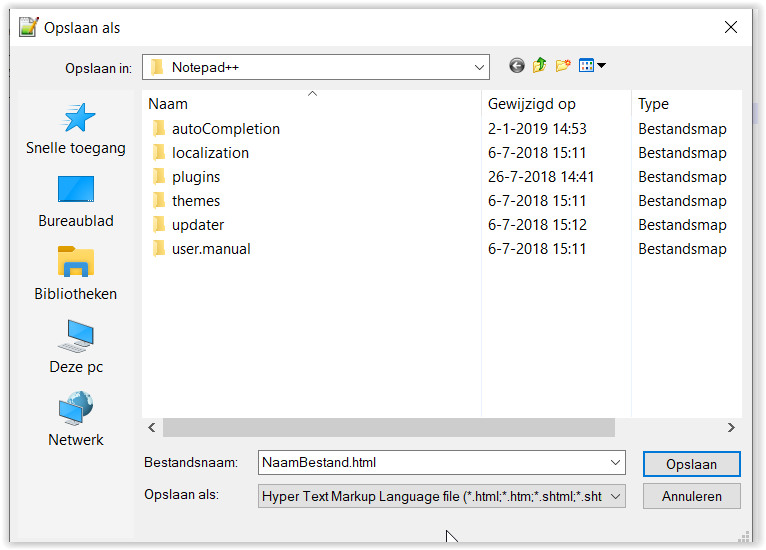The width and height of the screenshot is (766, 550).
Task: Open Netwerk location
Action: (76, 420)
